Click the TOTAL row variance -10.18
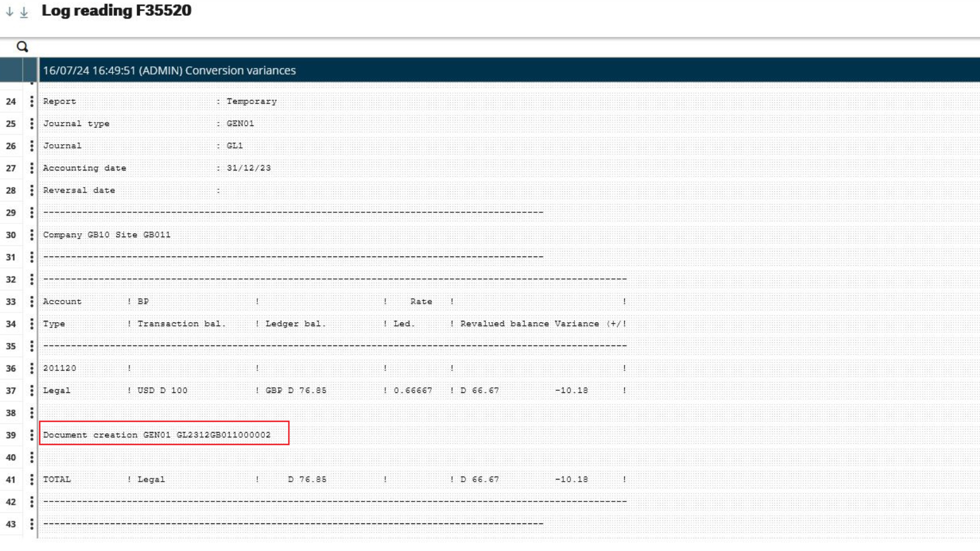The width and height of the screenshot is (980, 551). (x=571, y=480)
